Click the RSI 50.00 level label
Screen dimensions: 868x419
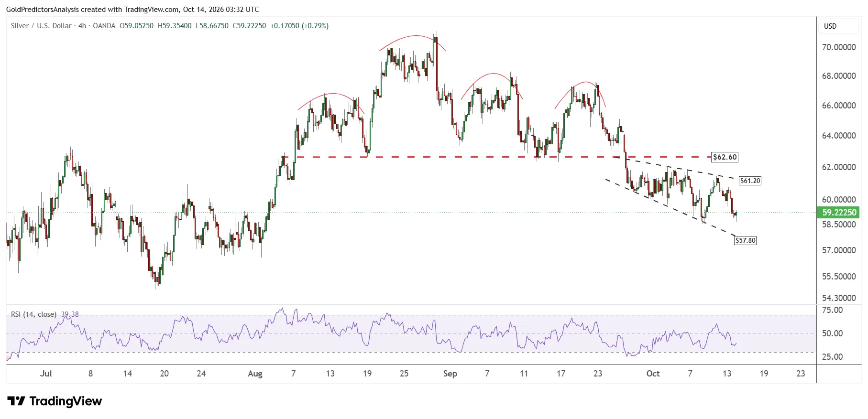click(832, 333)
